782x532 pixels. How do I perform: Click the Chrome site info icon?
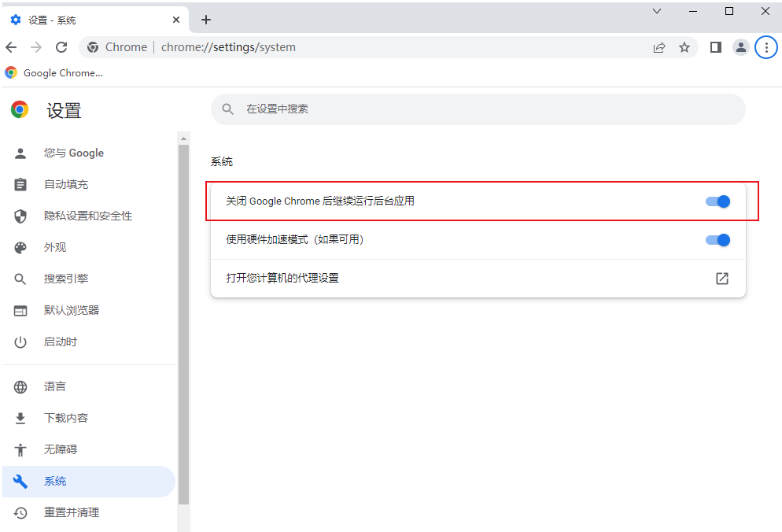click(x=93, y=47)
